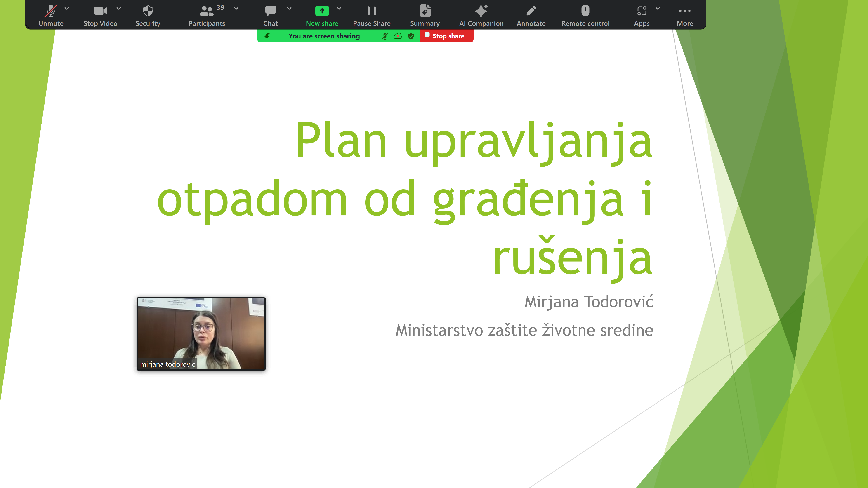Expand chat options chevron
The image size is (868, 488).
pos(289,8)
